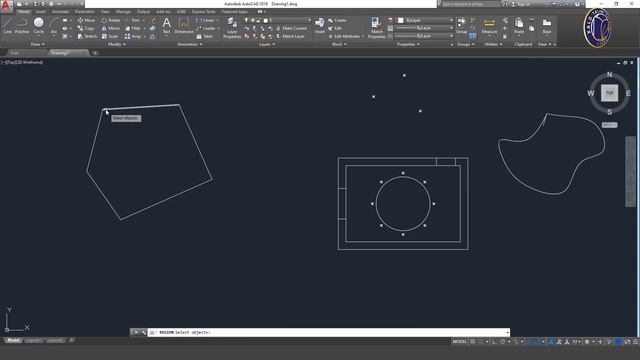Expand the Modify panel

(117, 44)
